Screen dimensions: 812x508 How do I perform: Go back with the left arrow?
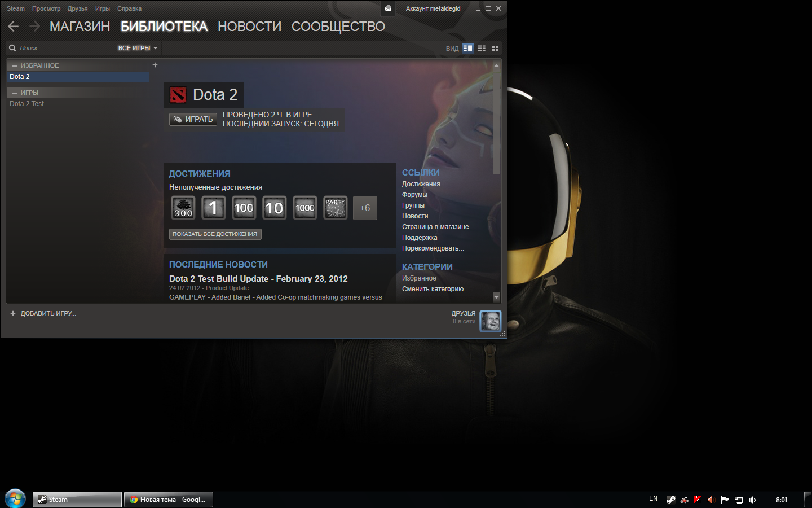coord(14,26)
